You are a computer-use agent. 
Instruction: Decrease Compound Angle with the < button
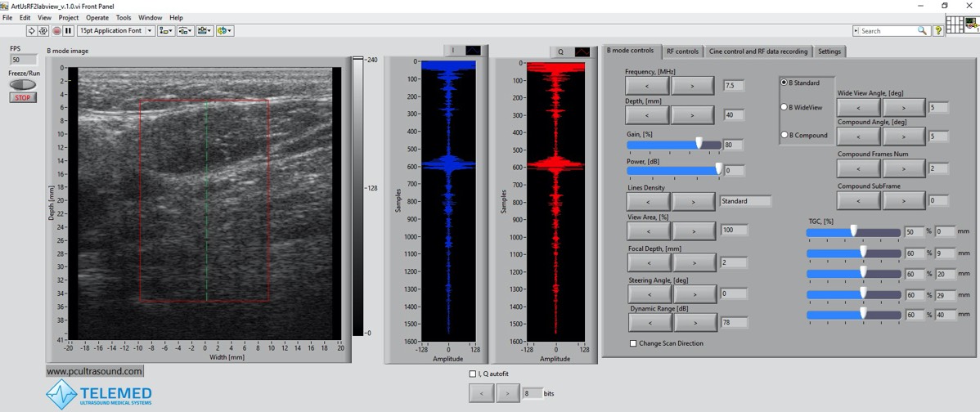coord(859,136)
